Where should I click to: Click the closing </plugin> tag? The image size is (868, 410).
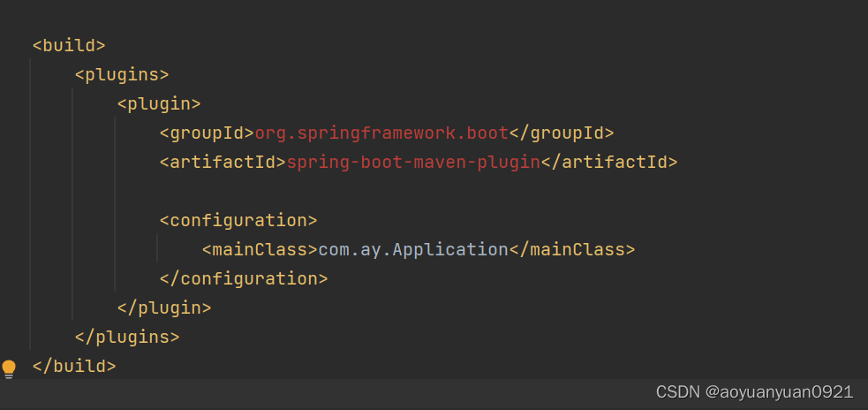(x=164, y=307)
